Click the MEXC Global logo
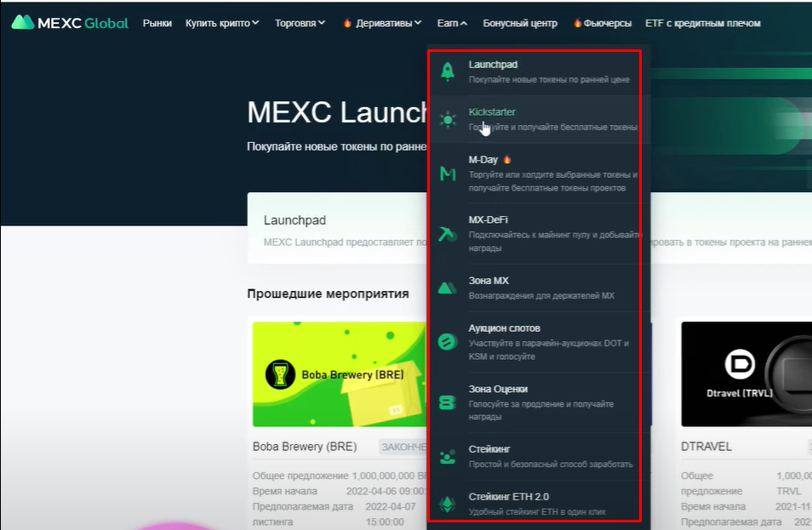The height and width of the screenshot is (530, 812). (x=70, y=23)
